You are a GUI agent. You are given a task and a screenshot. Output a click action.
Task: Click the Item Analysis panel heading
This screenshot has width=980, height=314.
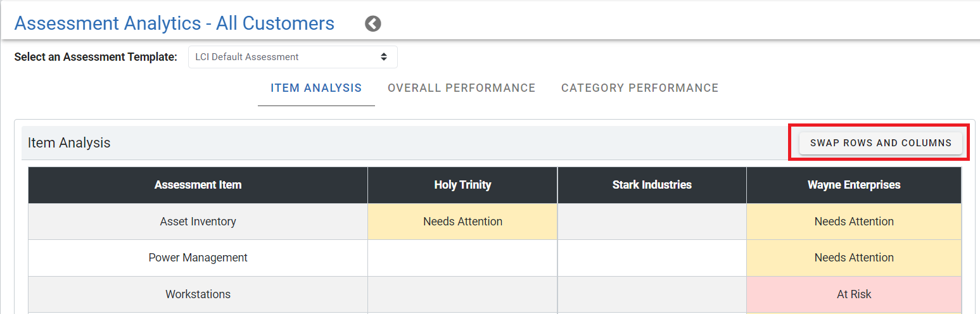pyautogui.click(x=69, y=143)
